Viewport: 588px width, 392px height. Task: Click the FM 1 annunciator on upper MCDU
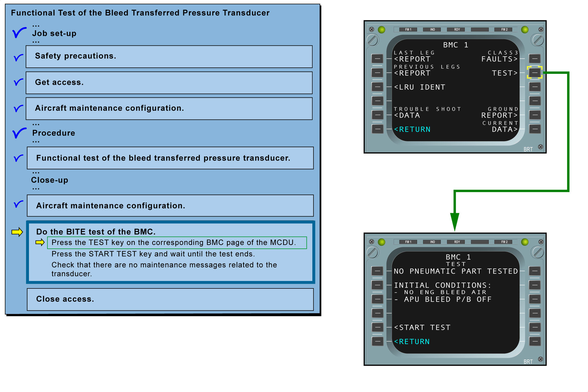click(408, 29)
